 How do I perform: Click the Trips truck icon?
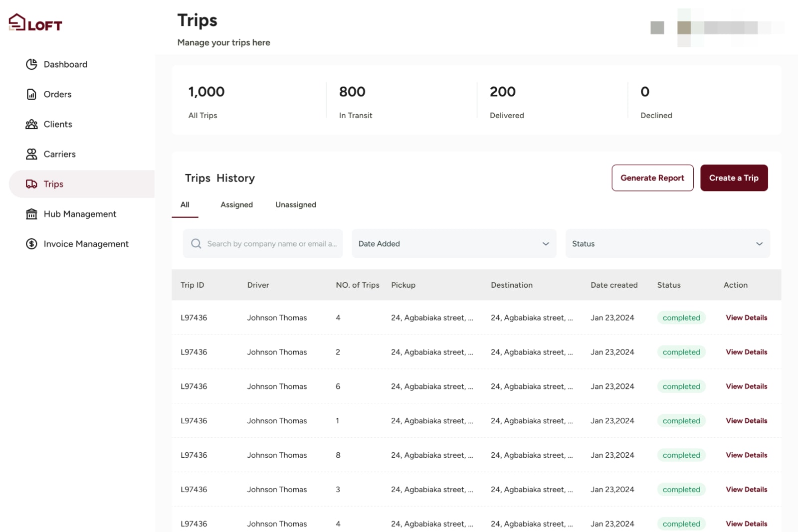click(x=31, y=184)
